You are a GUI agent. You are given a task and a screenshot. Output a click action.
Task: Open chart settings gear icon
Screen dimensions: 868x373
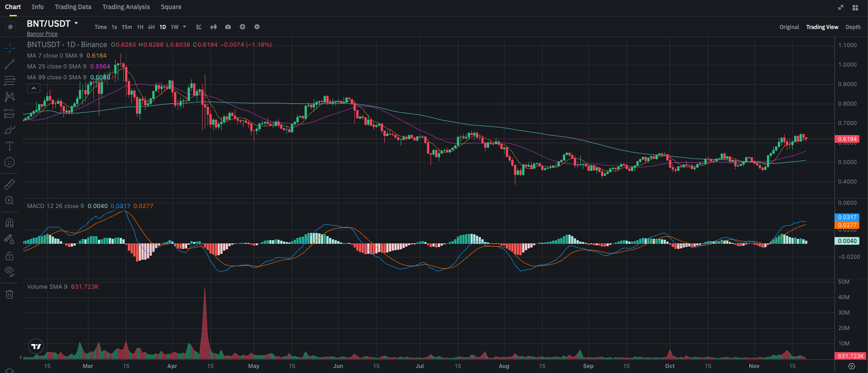click(257, 27)
